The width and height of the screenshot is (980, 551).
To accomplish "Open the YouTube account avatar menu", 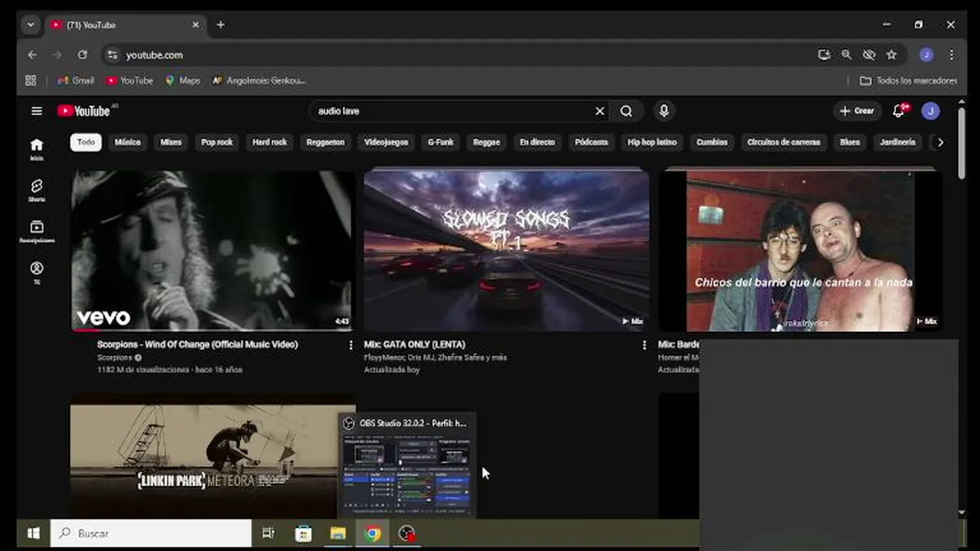I will pyautogui.click(x=930, y=111).
